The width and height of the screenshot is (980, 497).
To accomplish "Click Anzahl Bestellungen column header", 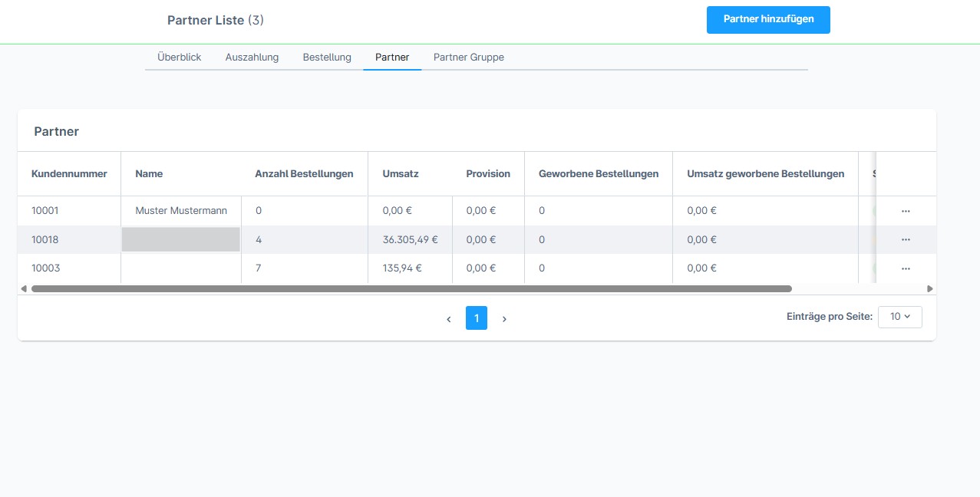I will point(304,174).
